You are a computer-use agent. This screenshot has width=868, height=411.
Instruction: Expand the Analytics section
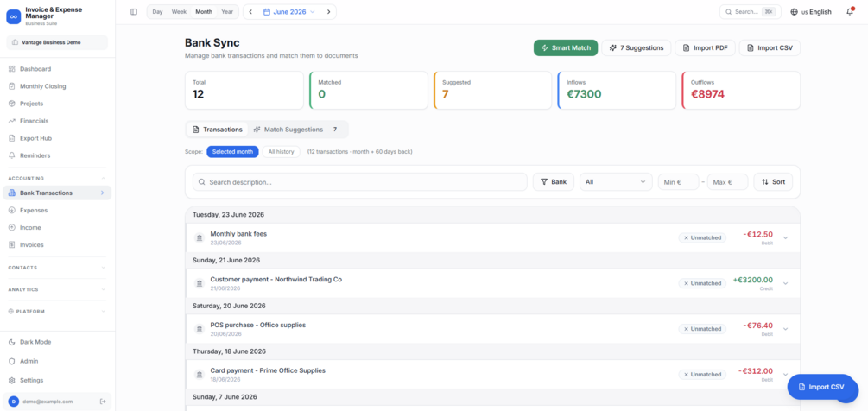click(58, 289)
